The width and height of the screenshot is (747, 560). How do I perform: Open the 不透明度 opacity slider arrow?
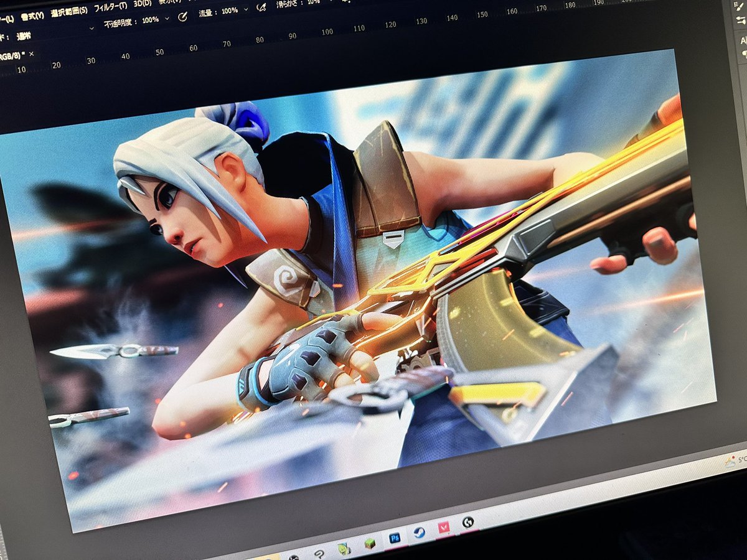167,19
